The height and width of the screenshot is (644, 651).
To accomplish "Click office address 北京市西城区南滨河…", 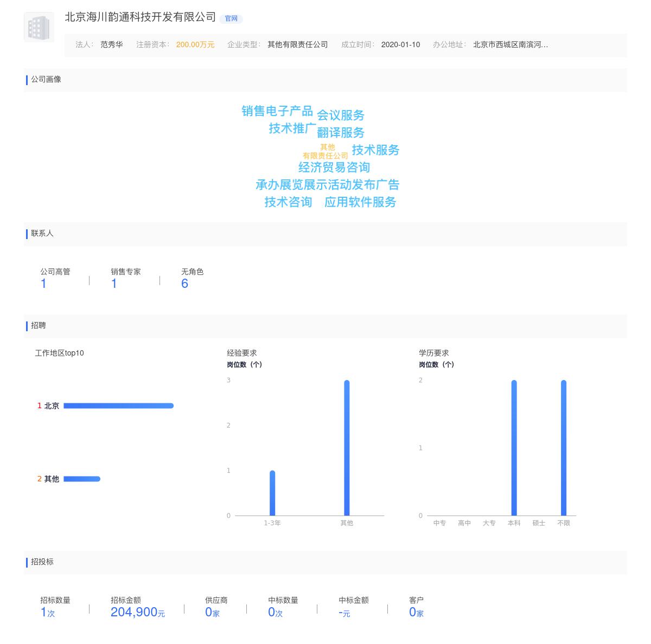I will coord(510,45).
